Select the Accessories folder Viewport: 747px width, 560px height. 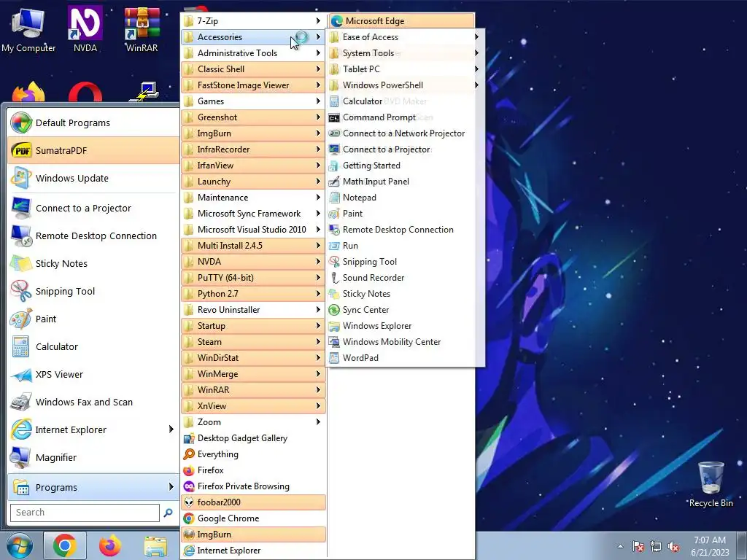pyautogui.click(x=253, y=37)
